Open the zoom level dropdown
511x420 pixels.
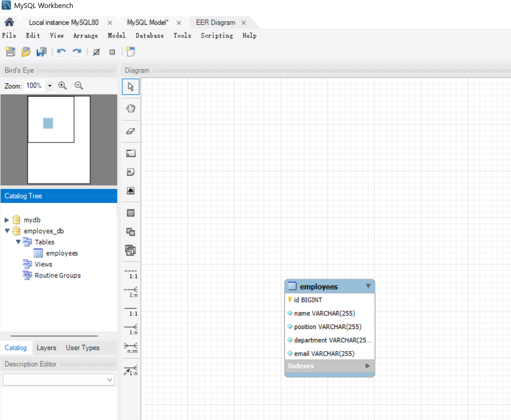point(50,86)
